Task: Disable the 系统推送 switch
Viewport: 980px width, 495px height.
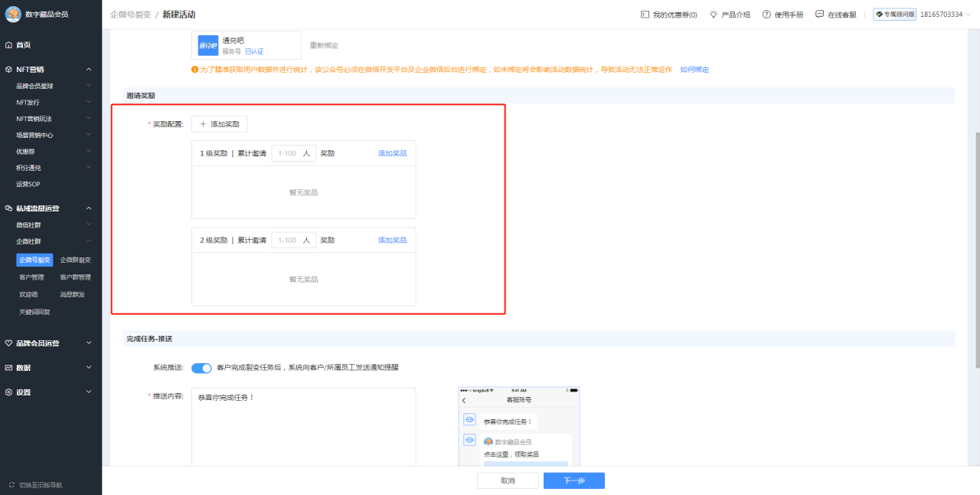Action: click(201, 368)
